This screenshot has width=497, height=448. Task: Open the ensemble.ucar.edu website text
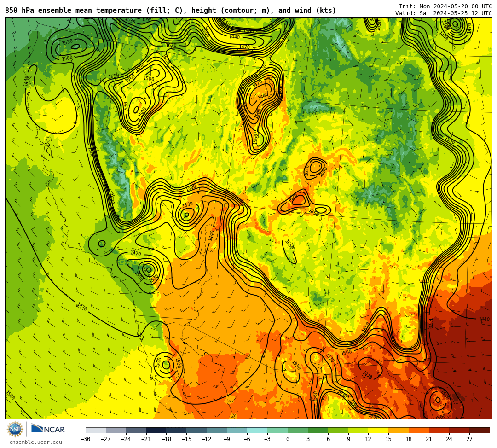(36, 442)
